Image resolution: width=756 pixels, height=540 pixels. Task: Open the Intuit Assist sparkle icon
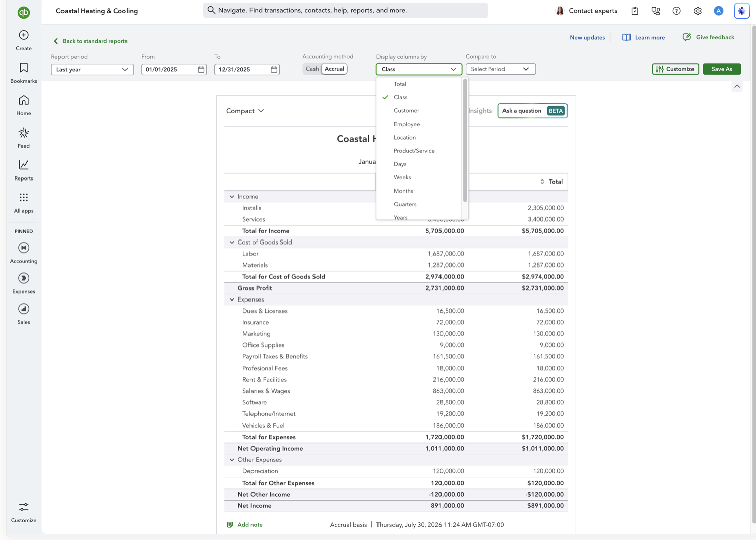pyautogui.click(x=742, y=11)
